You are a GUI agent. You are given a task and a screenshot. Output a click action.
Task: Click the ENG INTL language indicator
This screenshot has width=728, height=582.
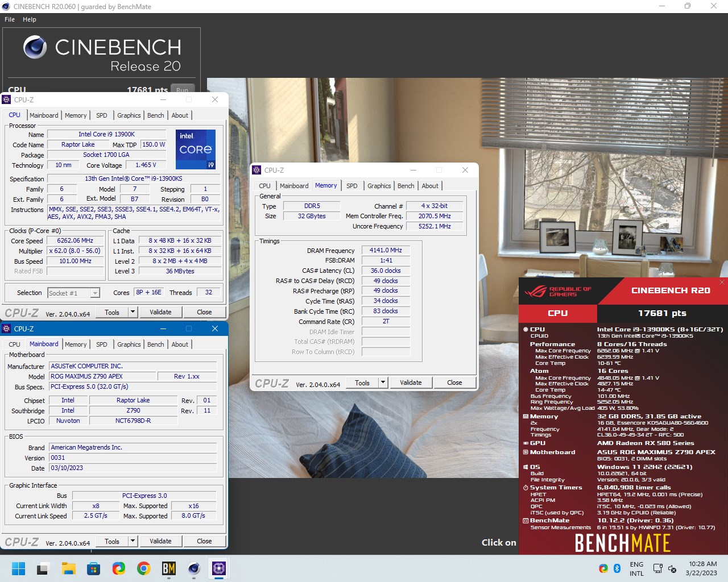(x=636, y=568)
